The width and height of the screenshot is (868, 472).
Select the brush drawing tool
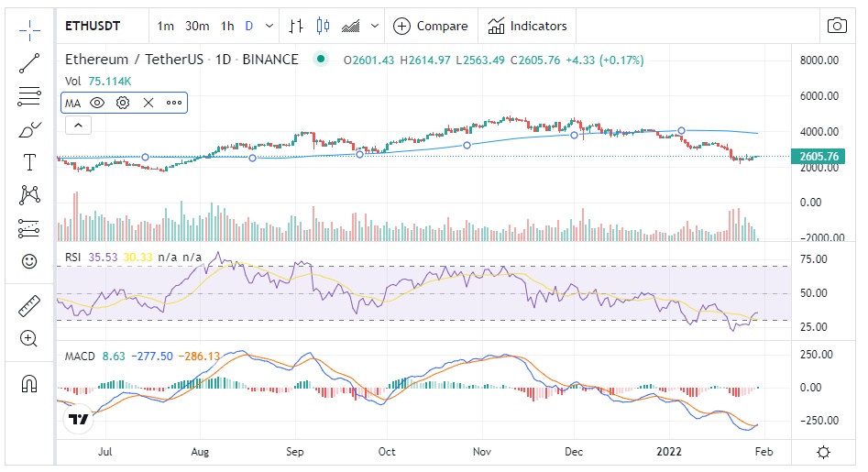[29, 129]
